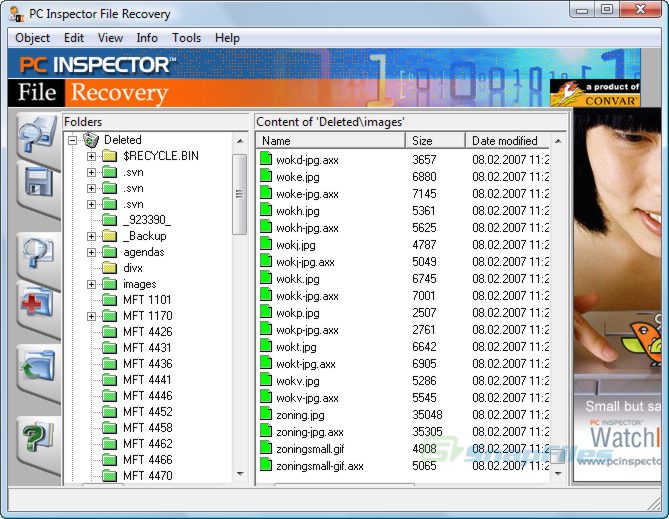Open the Info menu

click(147, 38)
